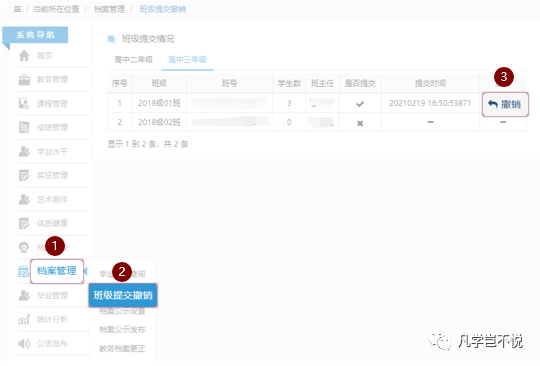Click the 学生数 column header
Image resolution: width=540 pixels, height=366 pixels.
289,83
